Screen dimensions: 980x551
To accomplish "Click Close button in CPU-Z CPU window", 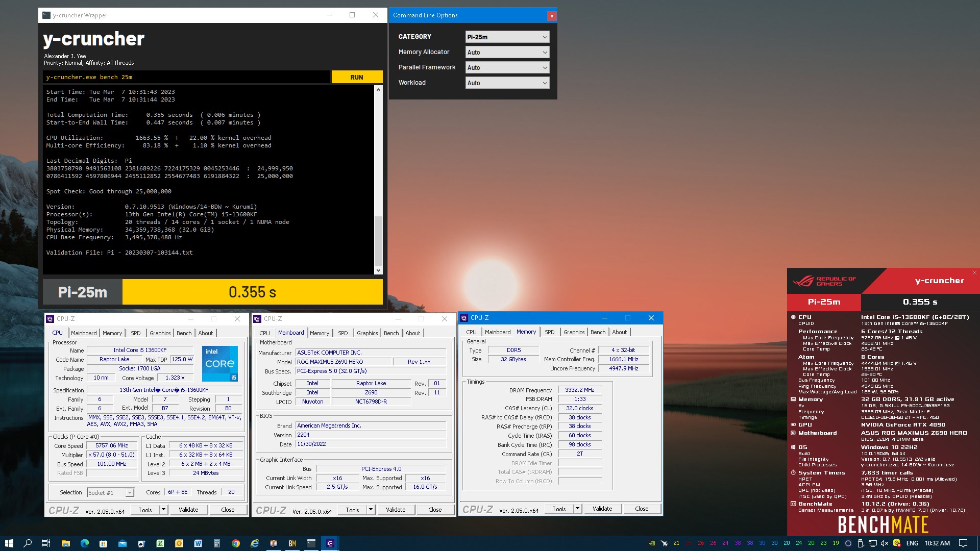I will pos(228,510).
